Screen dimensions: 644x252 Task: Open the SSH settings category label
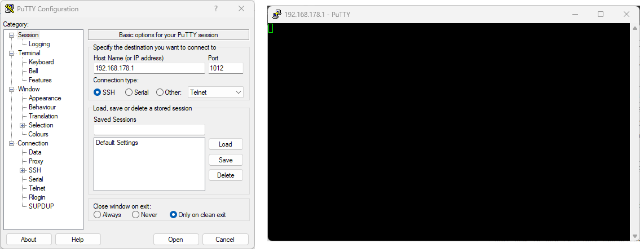(x=35, y=171)
